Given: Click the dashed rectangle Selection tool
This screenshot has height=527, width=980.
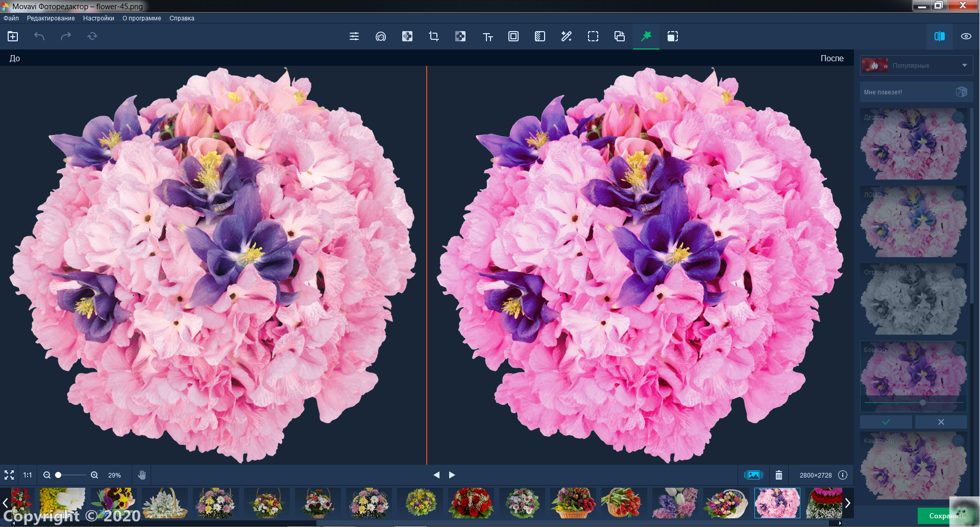Looking at the screenshot, I should 593,36.
